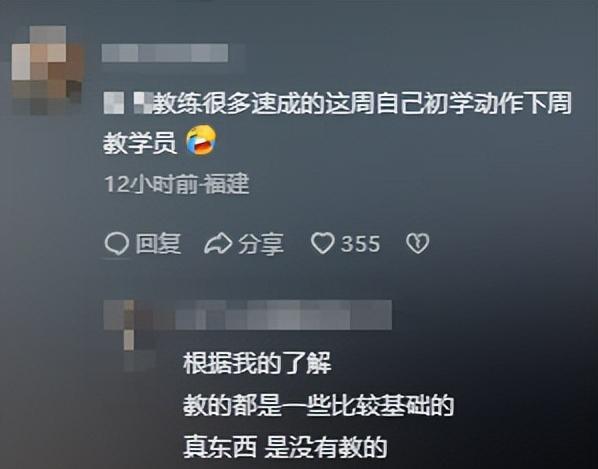Click the reply speech bubble icon
This screenshot has width=598, height=469.
[117, 243]
